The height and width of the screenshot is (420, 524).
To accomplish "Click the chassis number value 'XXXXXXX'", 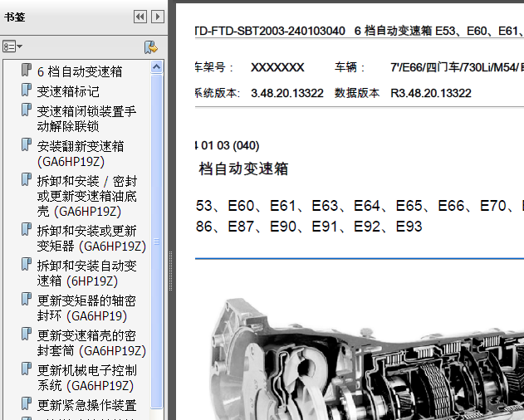I will [x=277, y=67].
